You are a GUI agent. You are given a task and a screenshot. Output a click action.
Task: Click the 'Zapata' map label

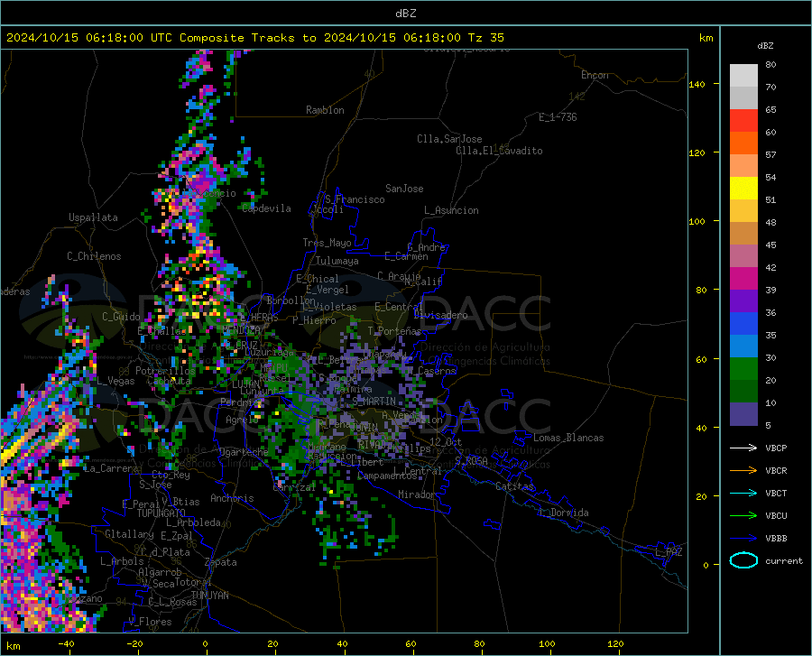click(x=221, y=562)
